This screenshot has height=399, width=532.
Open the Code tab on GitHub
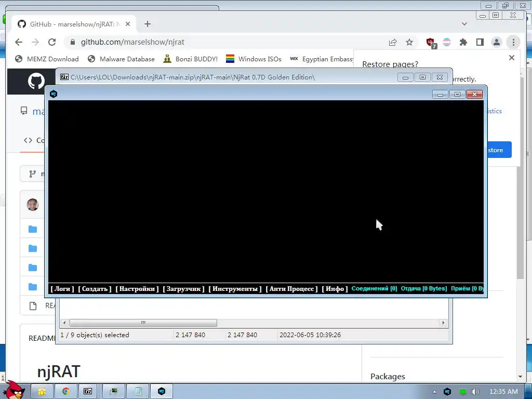click(34, 140)
